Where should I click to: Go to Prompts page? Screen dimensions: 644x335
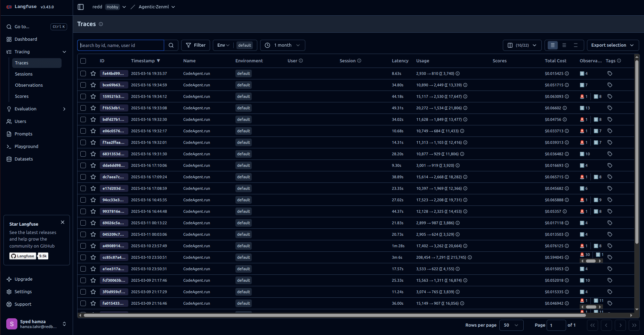(23, 134)
